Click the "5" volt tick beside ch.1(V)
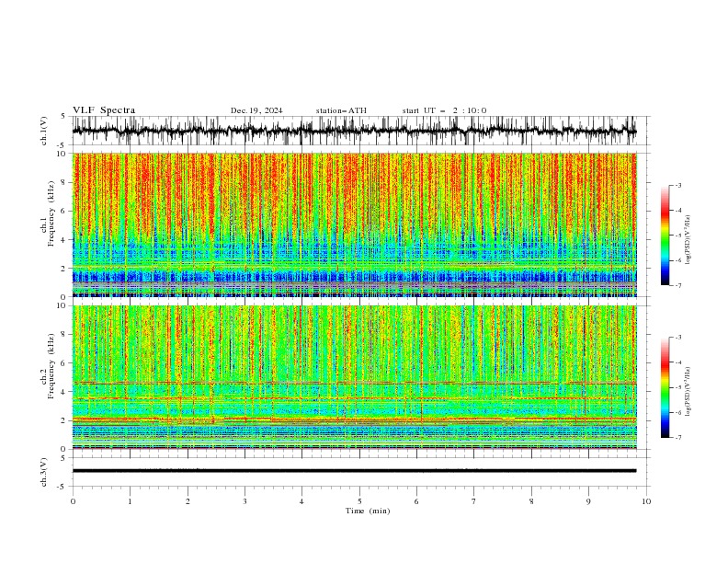The image size is (728, 563). pos(63,117)
